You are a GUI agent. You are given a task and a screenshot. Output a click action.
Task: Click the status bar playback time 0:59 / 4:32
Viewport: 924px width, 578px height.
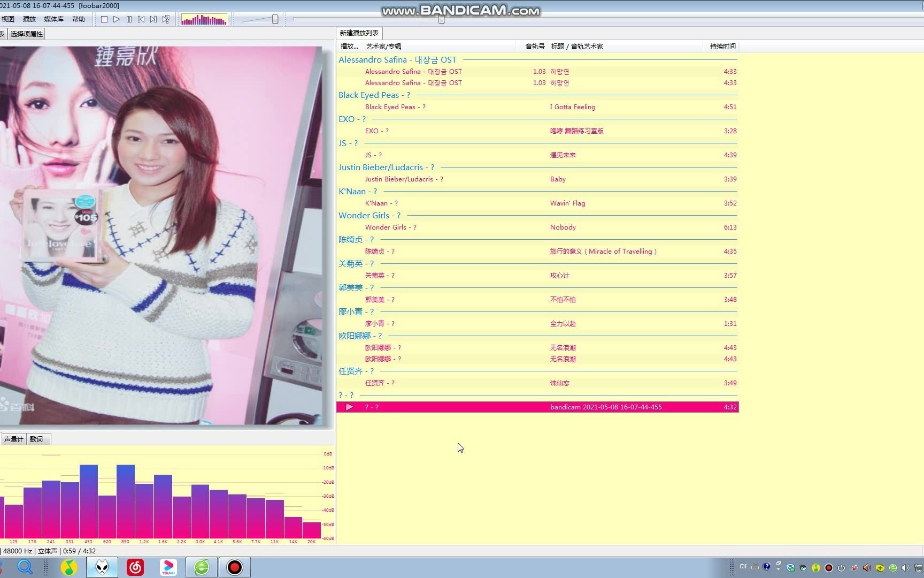[79, 551]
